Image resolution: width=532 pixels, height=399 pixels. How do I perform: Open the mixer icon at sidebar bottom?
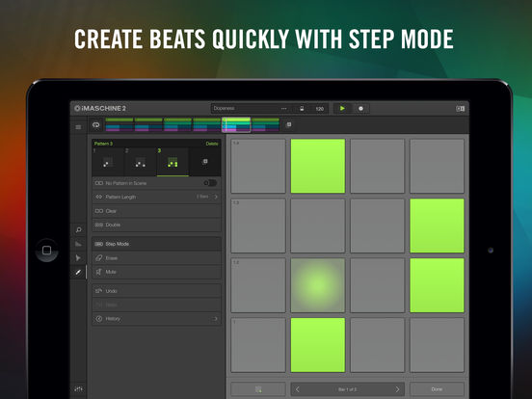coord(78,388)
